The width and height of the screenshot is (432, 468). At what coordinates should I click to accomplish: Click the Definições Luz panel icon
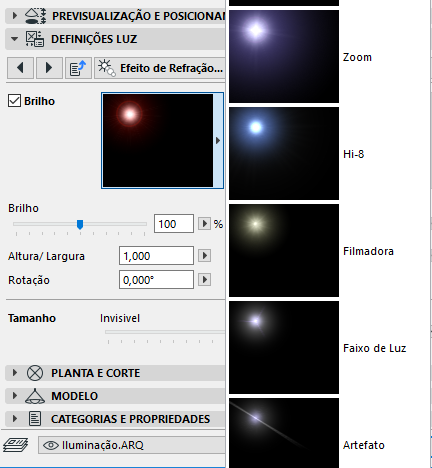point(35,39)
